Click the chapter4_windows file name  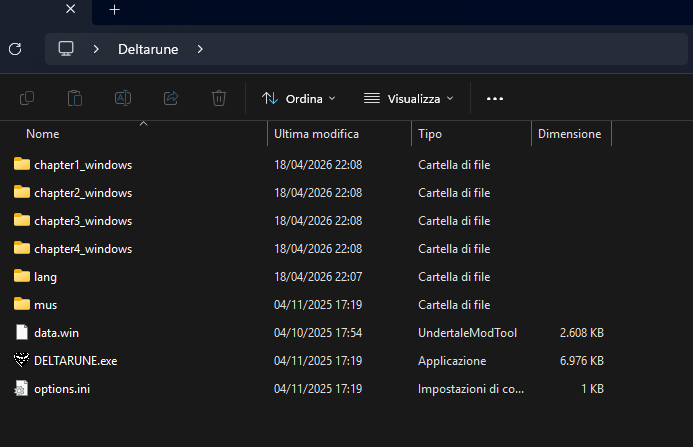[83, 249]
